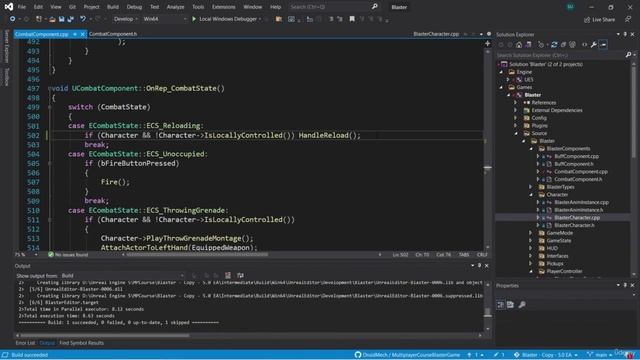Pin the Solution Explorer panel

click(625, 34)
